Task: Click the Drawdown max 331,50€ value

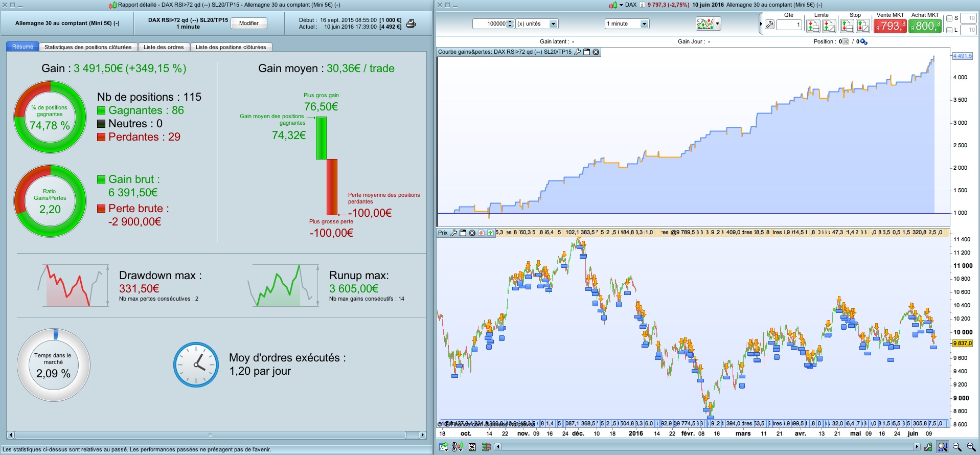Action: 139,289
